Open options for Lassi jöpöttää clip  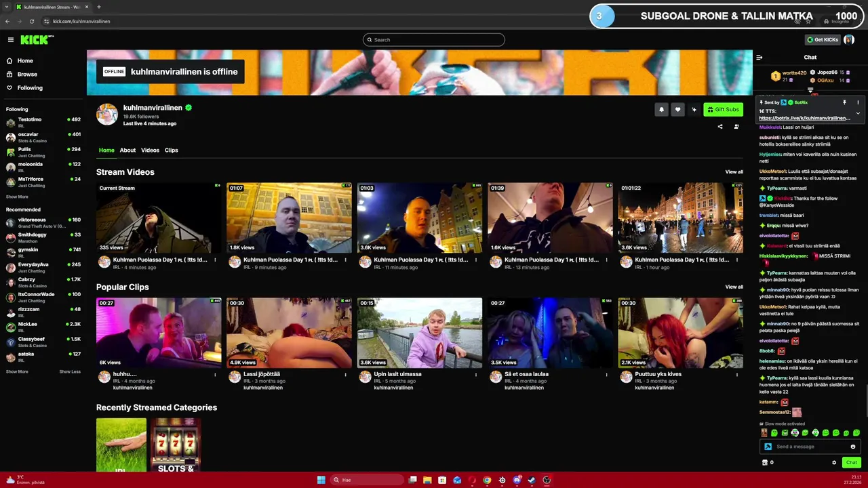tap(345, 374)
